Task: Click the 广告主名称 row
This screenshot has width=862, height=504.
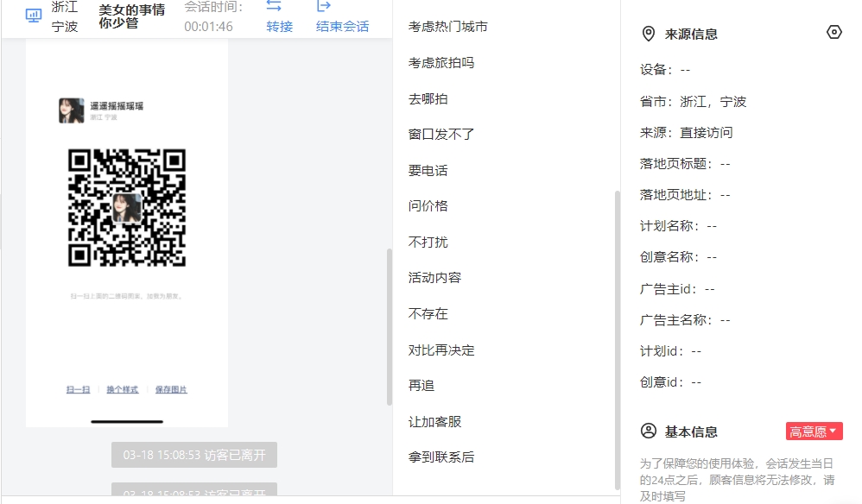Action: pyautogui.click(x=685, y=320)
